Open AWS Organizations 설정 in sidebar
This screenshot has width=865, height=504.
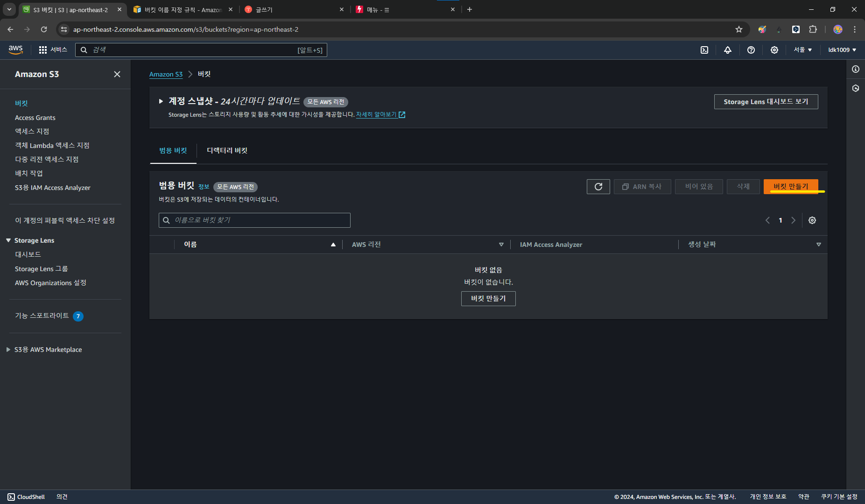pos(50,283)
